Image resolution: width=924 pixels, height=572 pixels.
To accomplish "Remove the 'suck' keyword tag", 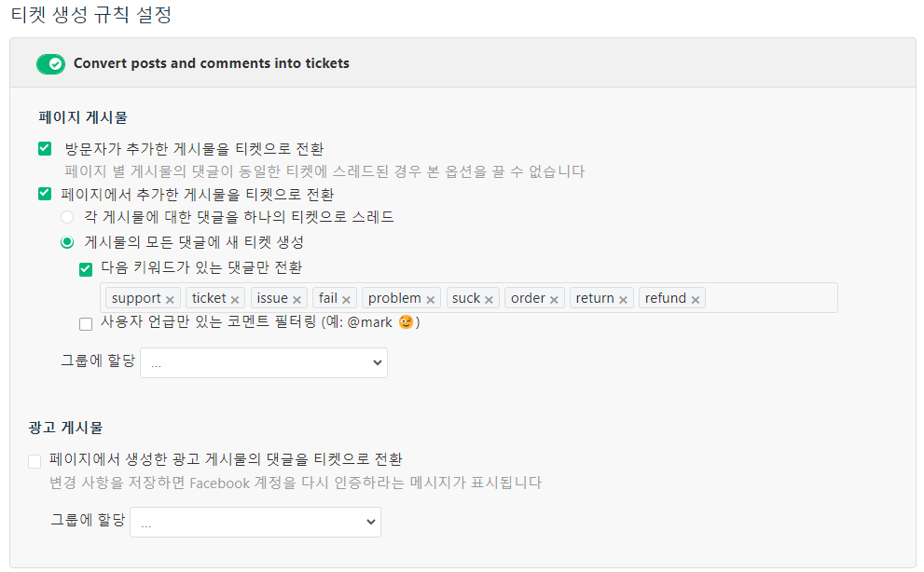I will tap(490, 300).
